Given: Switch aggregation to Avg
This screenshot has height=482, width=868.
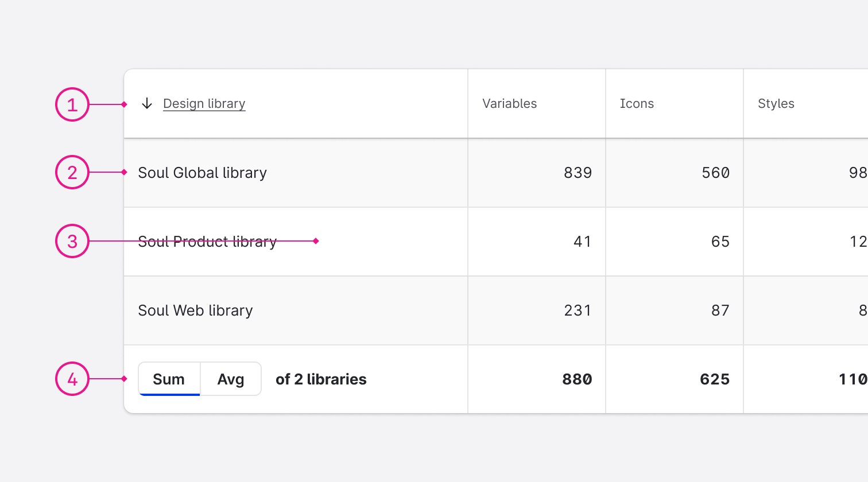Looking at the screenshot, I should point(230,379).
